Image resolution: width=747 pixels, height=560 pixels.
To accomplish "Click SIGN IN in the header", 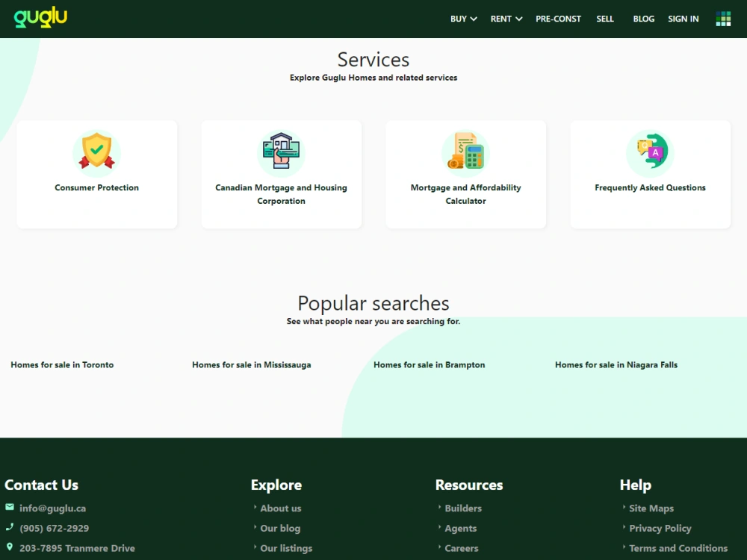I will tap(684, 19).
